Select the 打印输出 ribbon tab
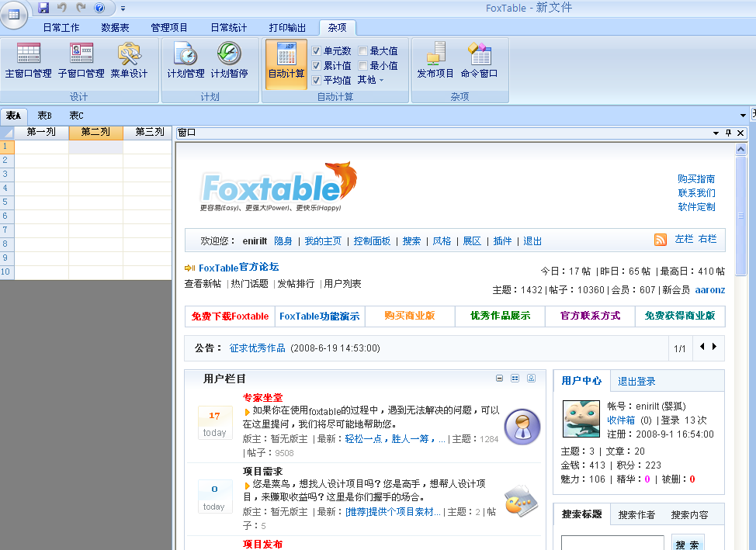Viewport: 756px width, 550px height. 287,27
